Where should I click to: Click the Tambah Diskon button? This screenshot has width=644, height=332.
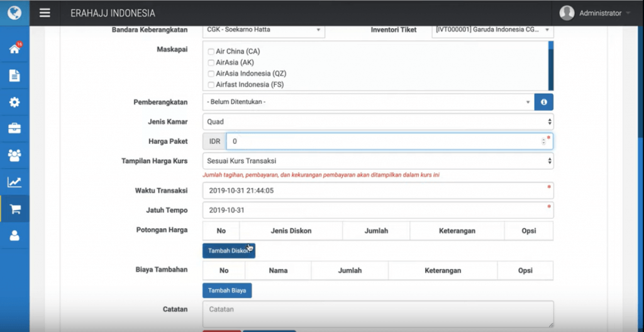(x=228, y=250)
